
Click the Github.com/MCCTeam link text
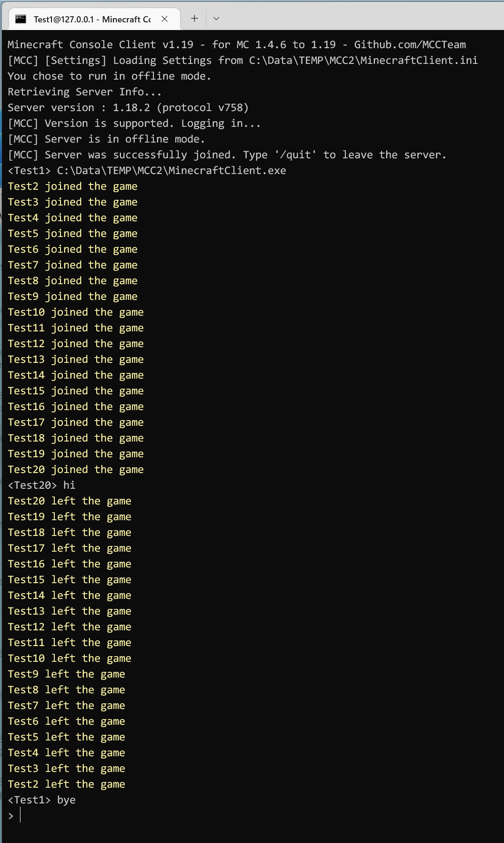click(410, 44)
